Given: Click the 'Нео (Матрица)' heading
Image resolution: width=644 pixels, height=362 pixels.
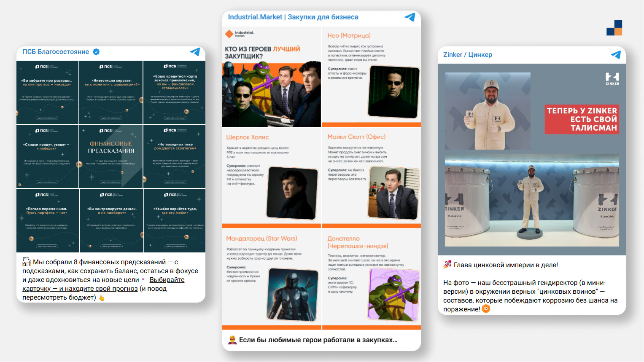Looking at the screenshot, I should coord(349,36).
